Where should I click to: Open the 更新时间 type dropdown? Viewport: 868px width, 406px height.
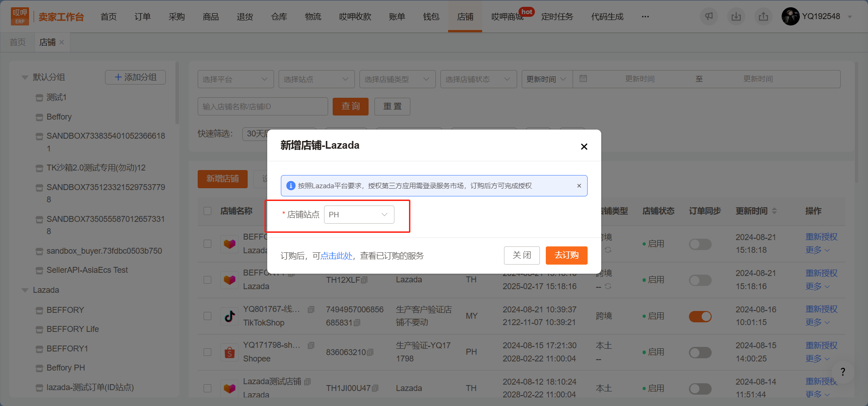tap(547, 79)
